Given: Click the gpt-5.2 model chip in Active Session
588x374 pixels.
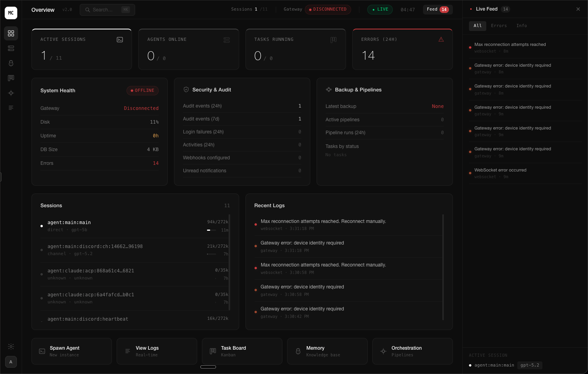Looking at the screenshot, I should [x=529, y=365].
